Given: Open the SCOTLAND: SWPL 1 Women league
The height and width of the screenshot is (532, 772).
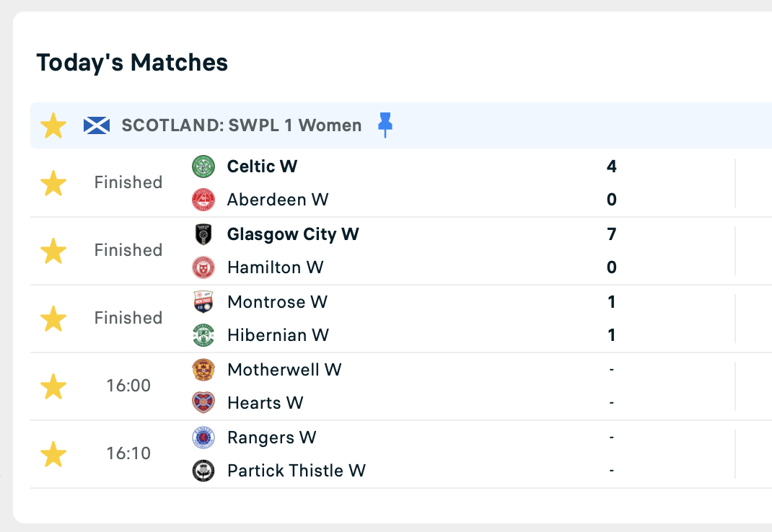Looking at the screenshot, I should pyautogui.click(x=242, y=125).
